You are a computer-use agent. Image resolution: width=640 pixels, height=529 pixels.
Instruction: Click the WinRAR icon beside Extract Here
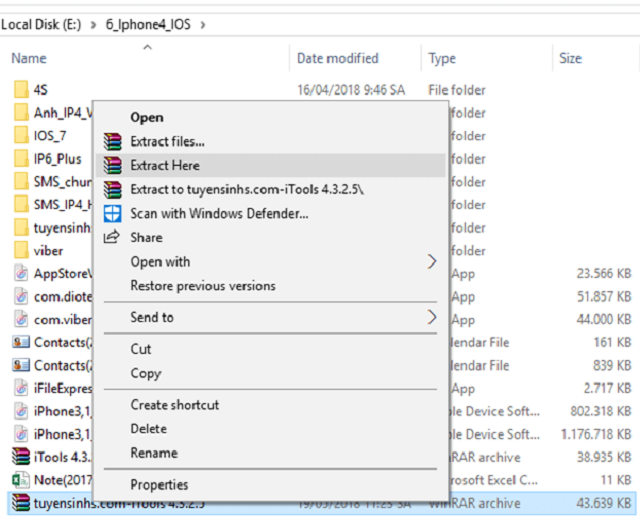[x=112, y=165]
